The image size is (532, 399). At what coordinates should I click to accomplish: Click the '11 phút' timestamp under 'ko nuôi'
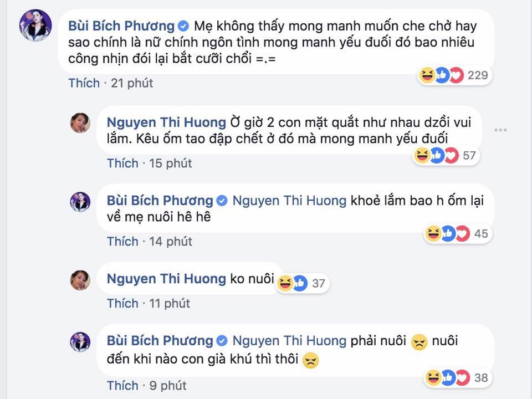coord(169,303)
